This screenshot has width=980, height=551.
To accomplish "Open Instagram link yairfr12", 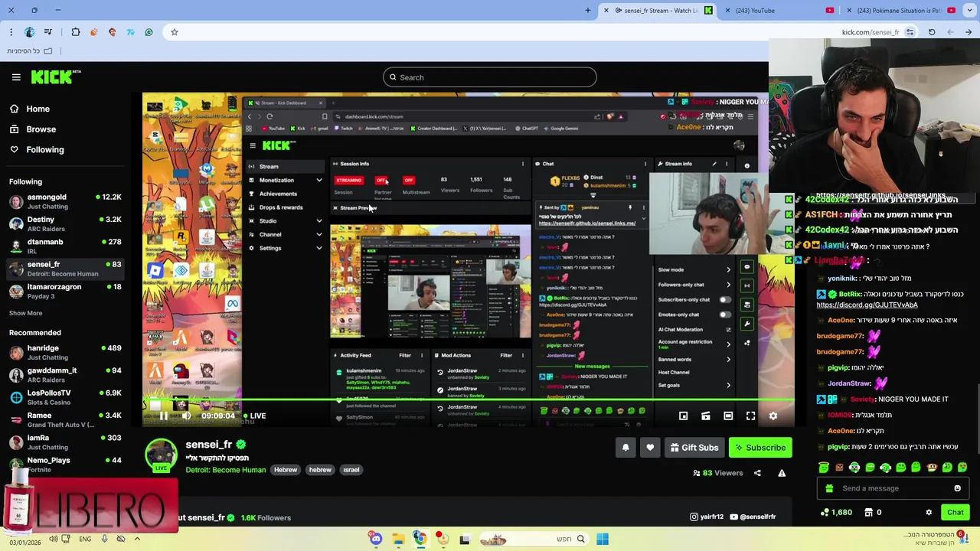I will pos(707,517).
